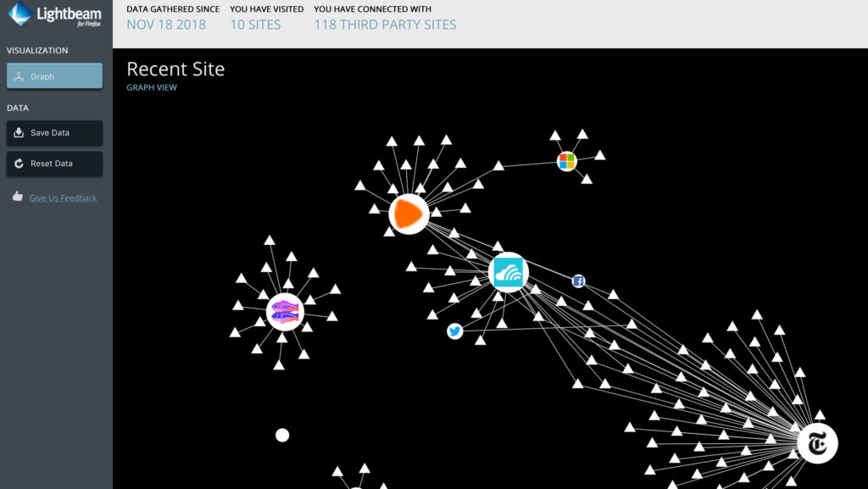Select the teal cloud site node
This screenshot has height=489, width=868.
509,272
